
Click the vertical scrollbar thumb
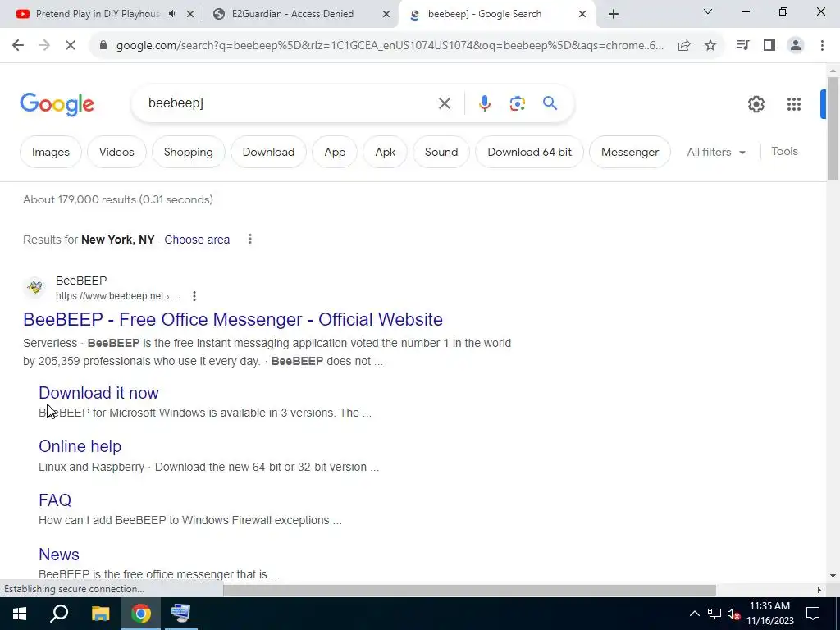[833, 129]
